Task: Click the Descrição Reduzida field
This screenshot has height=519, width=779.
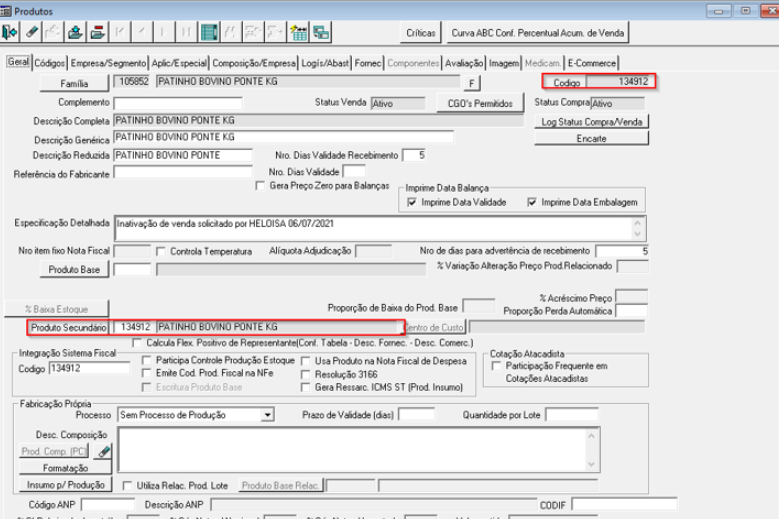Action: (183, 155)
